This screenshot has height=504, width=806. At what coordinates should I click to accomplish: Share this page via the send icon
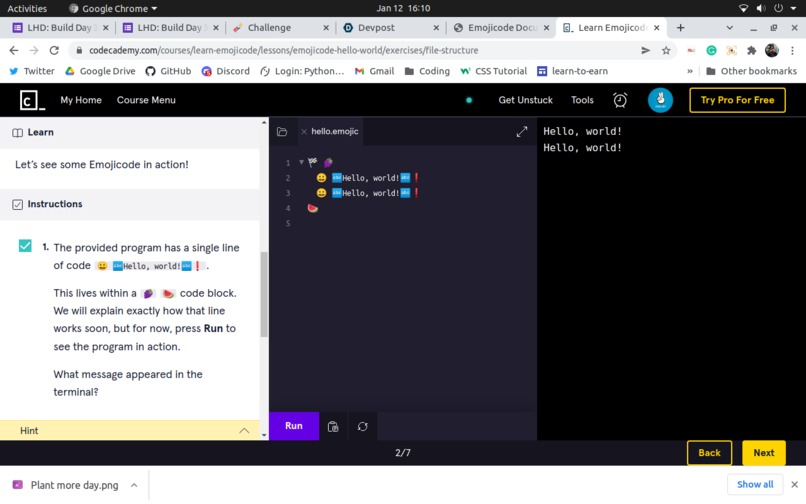point(646,50)
